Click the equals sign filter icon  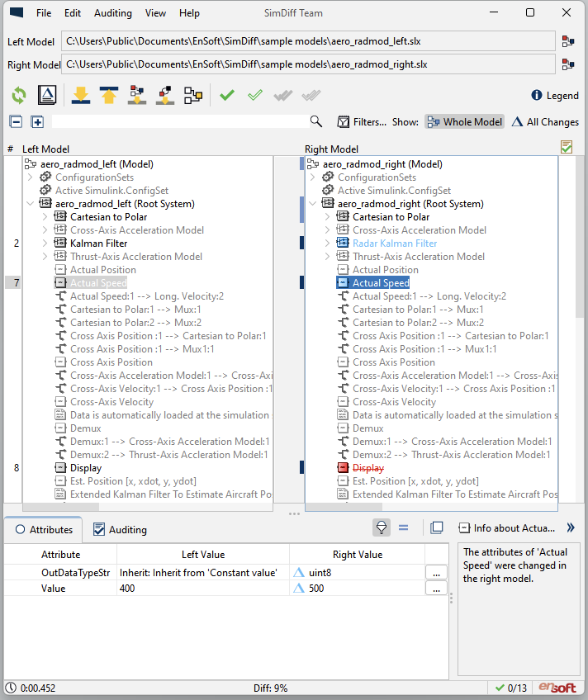(403, 527)
